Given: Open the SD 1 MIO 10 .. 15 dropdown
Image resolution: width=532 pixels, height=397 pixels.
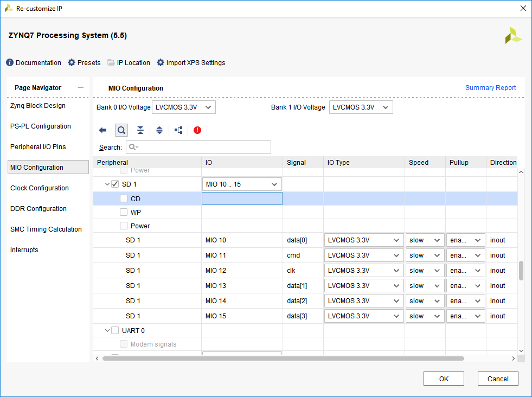Looking at the screenshot, I should coord(242,184).
